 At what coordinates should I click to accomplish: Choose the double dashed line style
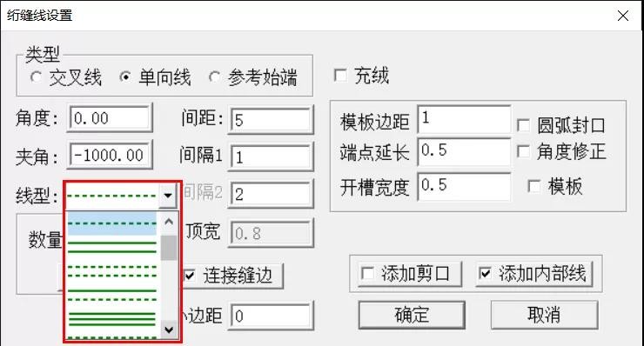[112, 271]
